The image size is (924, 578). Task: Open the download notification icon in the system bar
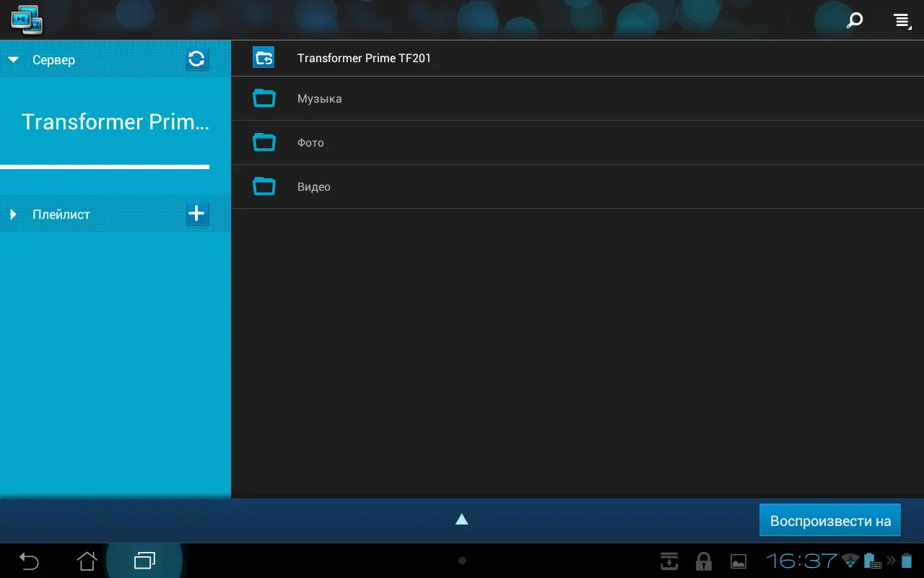[669, 561]
